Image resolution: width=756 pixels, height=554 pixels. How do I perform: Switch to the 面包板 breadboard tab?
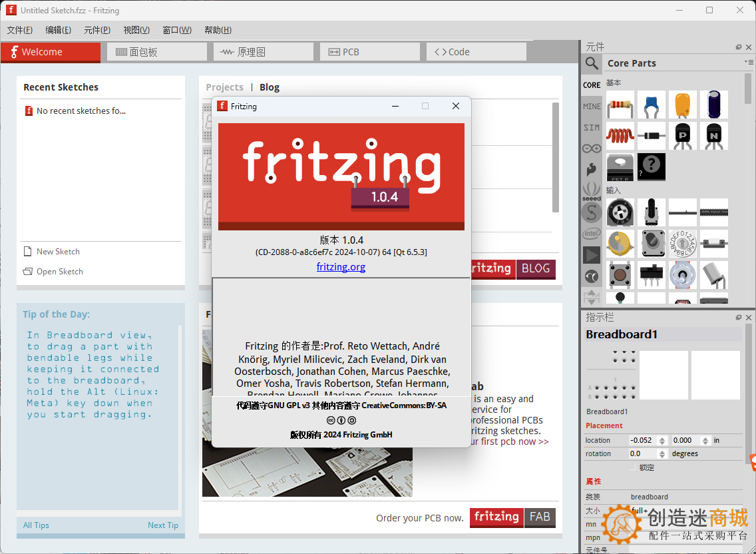click(x=157, y=52)
